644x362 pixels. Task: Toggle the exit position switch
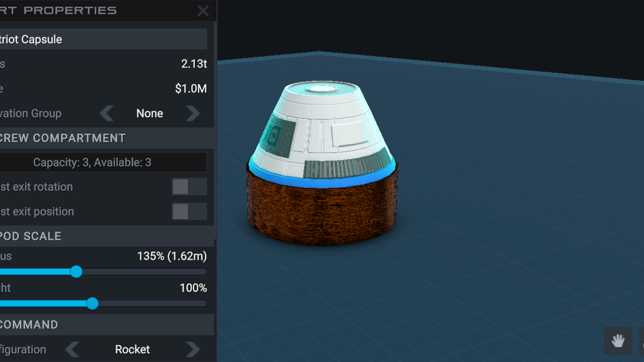click(x=189, y=211)
